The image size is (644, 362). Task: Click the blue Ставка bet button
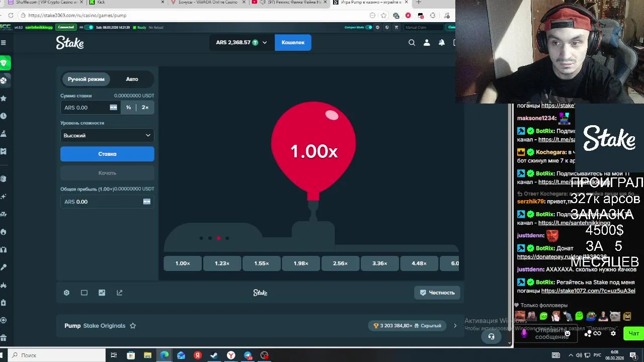coord(107,154)
